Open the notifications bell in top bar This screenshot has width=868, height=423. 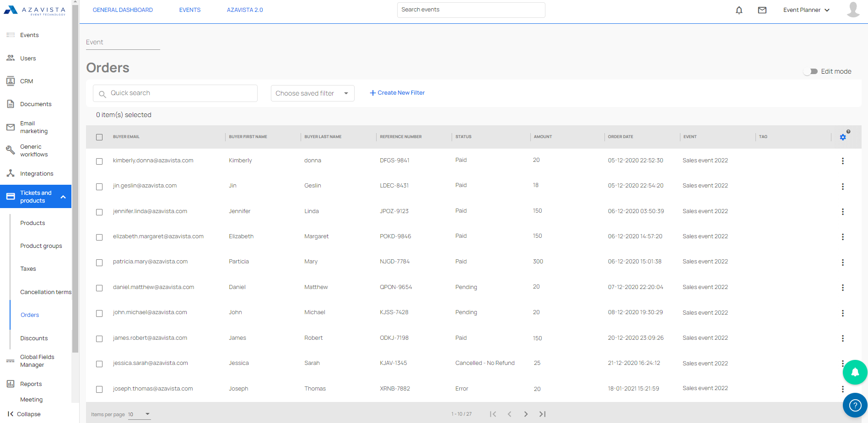pos(739,10)
